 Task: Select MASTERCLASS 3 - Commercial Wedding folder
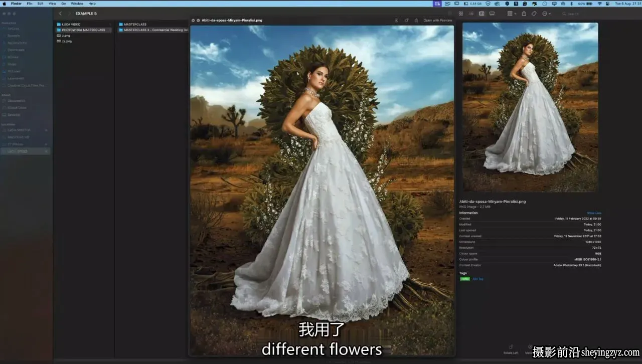(x=153, y=30)
